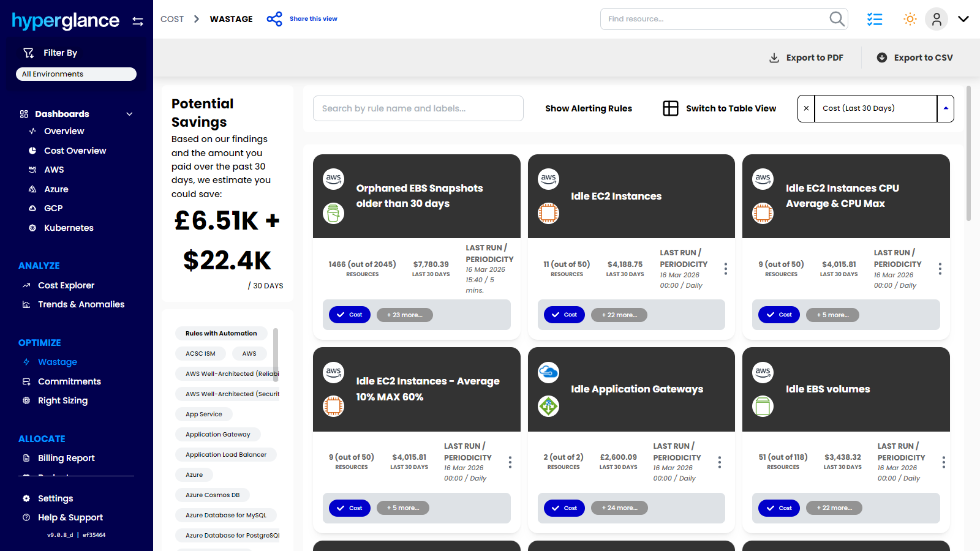Open Trends & Anomalies
This screenshot has height=551, width=980.
[x=81, y=304]
